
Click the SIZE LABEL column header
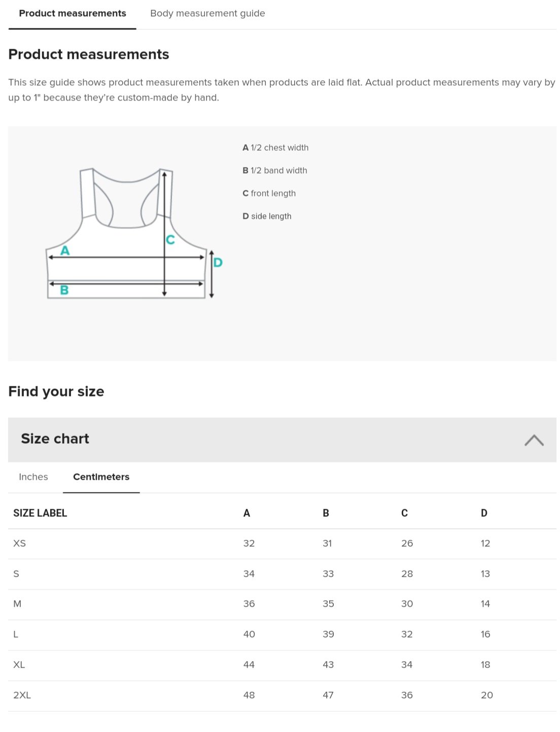tap(40, 513)
